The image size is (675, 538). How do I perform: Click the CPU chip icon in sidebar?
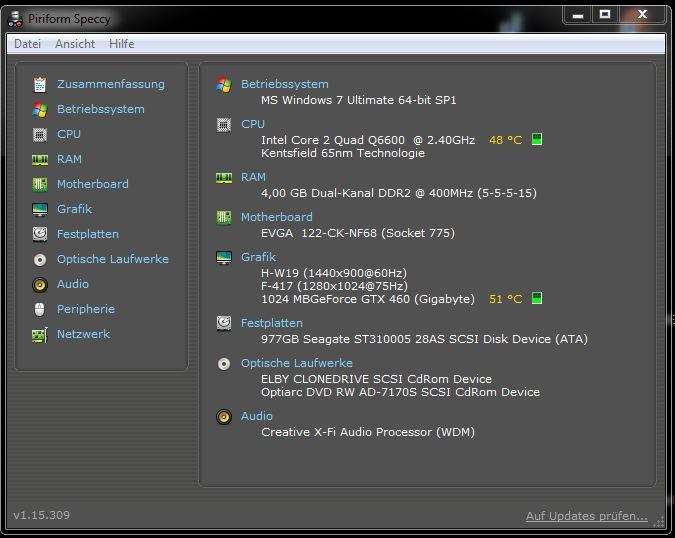click(x=40, y=135)
